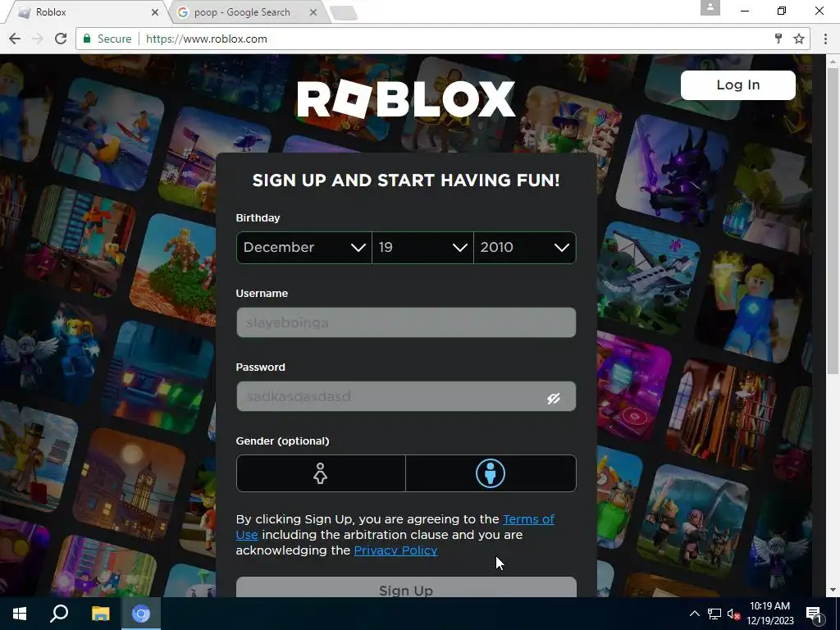Click the page vertical scrollbar thumb
This screenshot has width=840, height=630.
[833, 220]
